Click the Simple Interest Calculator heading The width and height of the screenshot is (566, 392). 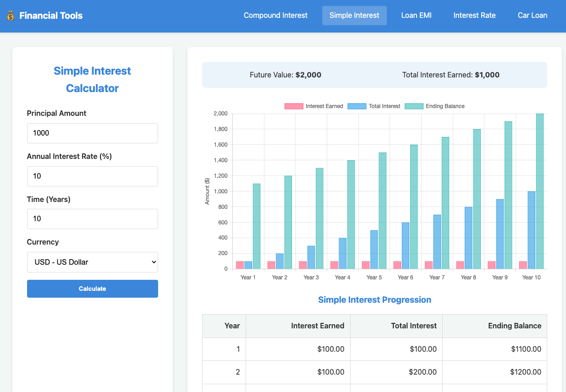[x=93, y=80]
